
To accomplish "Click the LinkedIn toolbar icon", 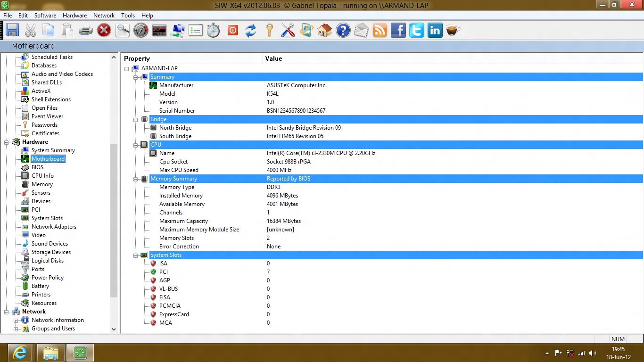I will point(435,31).
